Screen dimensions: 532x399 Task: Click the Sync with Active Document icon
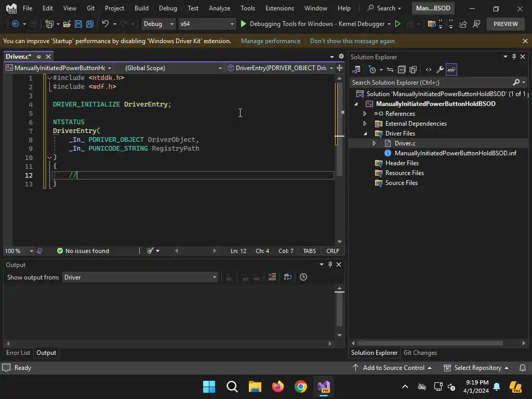coord(390,70)
